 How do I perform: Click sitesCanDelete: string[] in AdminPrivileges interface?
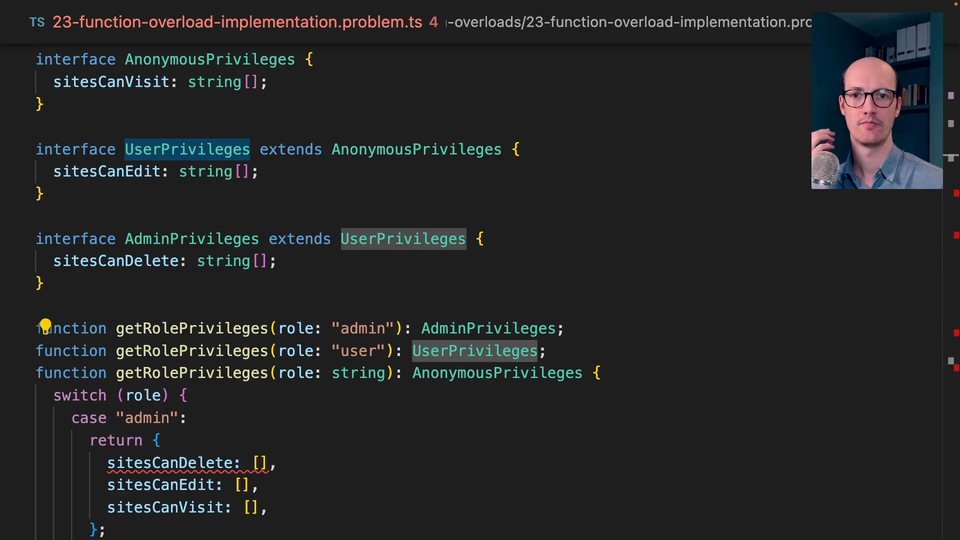click(164, 261)
